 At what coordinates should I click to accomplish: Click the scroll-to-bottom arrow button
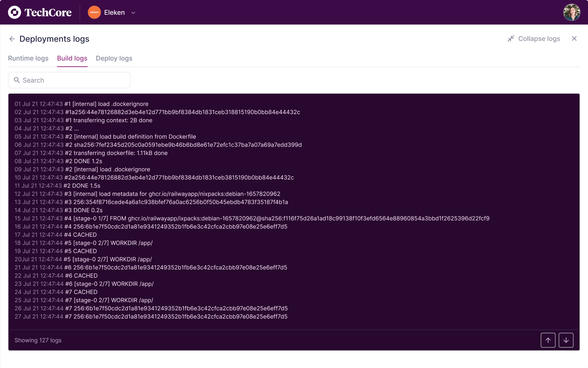tap(566, 340)
